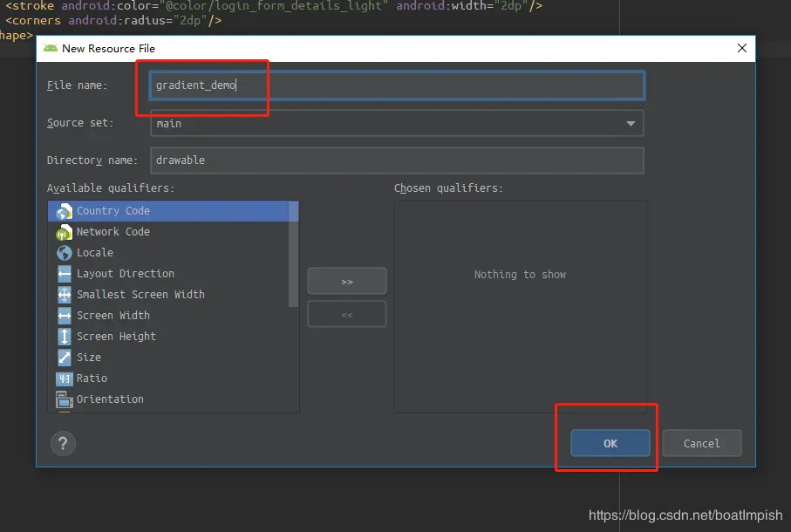791x532 pixels.
Task: Click the Screen Height arrow icon
Action: pyautogui.click(x=64, y=337)
